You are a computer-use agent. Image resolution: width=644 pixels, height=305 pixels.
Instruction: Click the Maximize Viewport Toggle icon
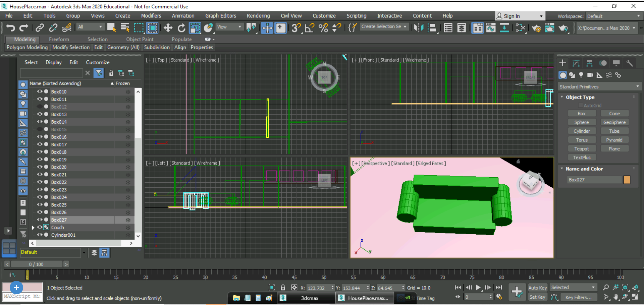[635, 297]
